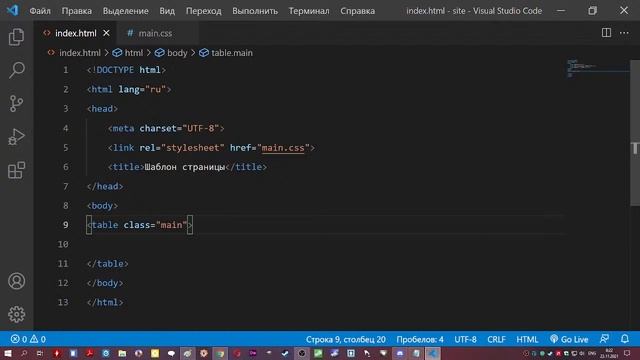The image size is (640, 360).
Task: Close the index.html tab
Action: pyautogui.click(x=107, y=33)
